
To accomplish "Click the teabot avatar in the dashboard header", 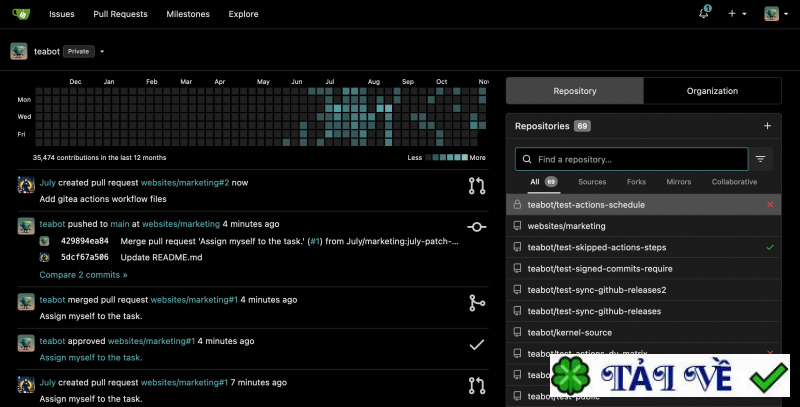I will (18, 51).
